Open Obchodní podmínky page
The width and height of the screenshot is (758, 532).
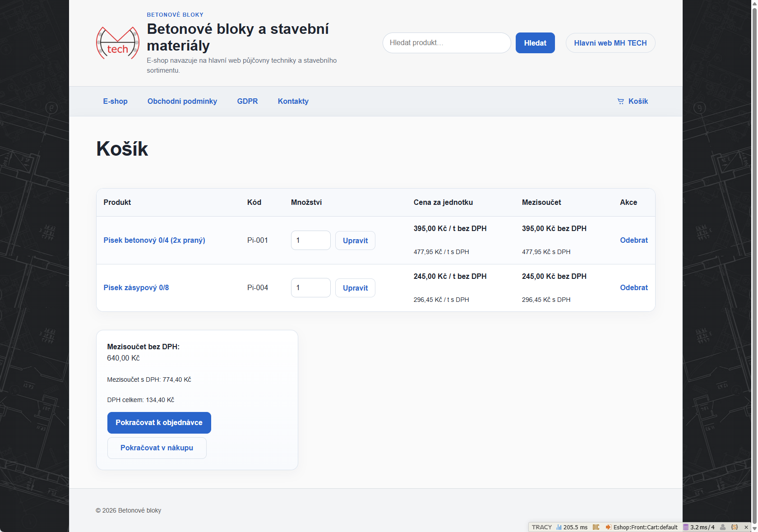point(182,101)
